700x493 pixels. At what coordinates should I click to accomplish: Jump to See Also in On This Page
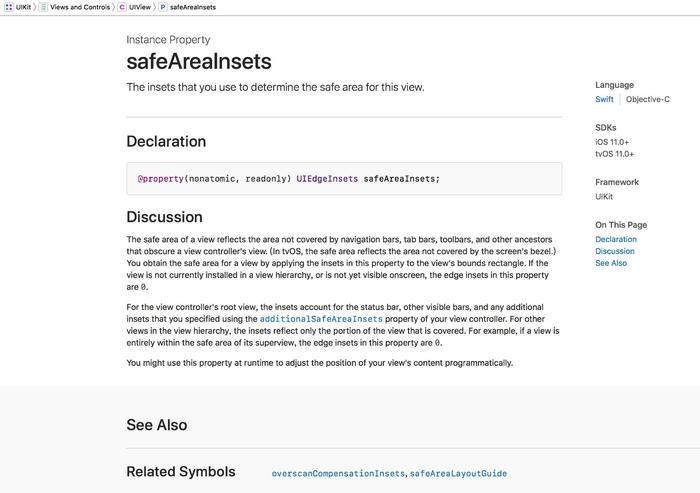pyautogui.click(x=611, y=263)
